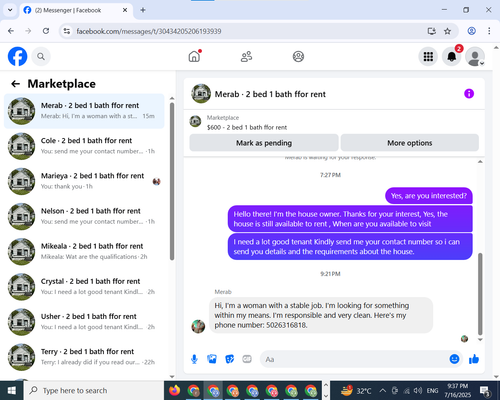Open conversation information purple icon

(x=469, y=94)
